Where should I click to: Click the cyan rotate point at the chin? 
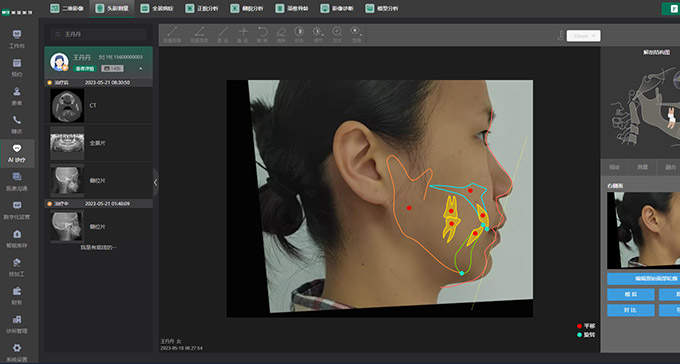(462, 273)
